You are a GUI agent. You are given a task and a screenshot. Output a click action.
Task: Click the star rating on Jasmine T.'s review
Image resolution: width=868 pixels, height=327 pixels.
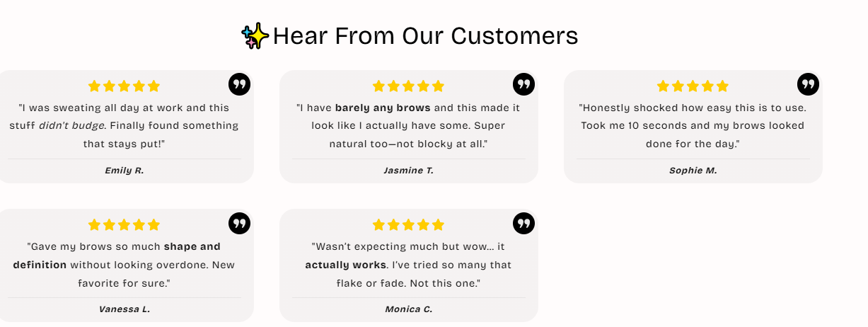(408, 86)
